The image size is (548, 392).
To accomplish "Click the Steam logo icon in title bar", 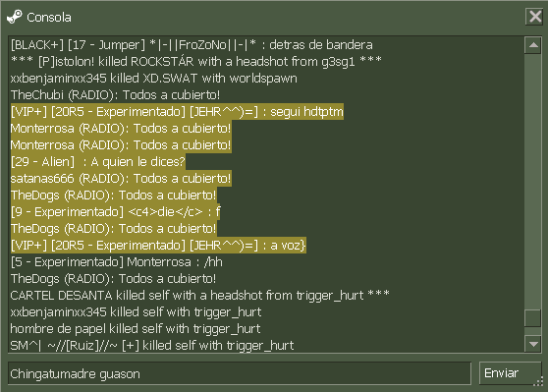I will (x=15, y=17).
